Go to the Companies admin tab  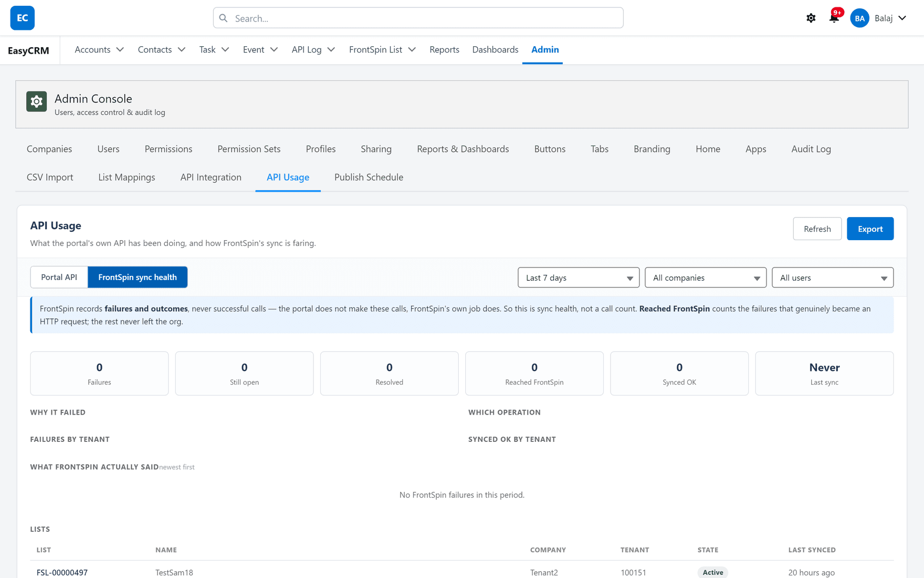(49, 149)
